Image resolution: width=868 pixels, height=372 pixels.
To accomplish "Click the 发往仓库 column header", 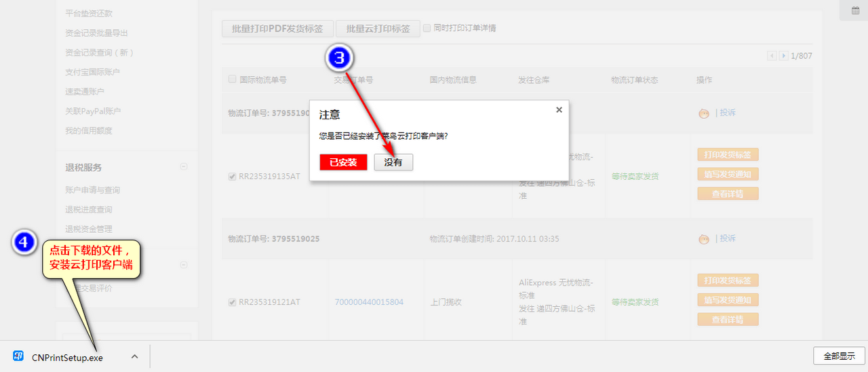I will [534, 79].
